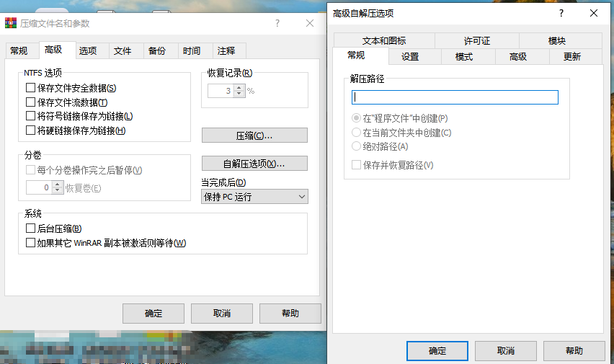Close the 压缩文件名和参数 dialog
This screenshot has height=364, width=614.
(x=310, y=23)
